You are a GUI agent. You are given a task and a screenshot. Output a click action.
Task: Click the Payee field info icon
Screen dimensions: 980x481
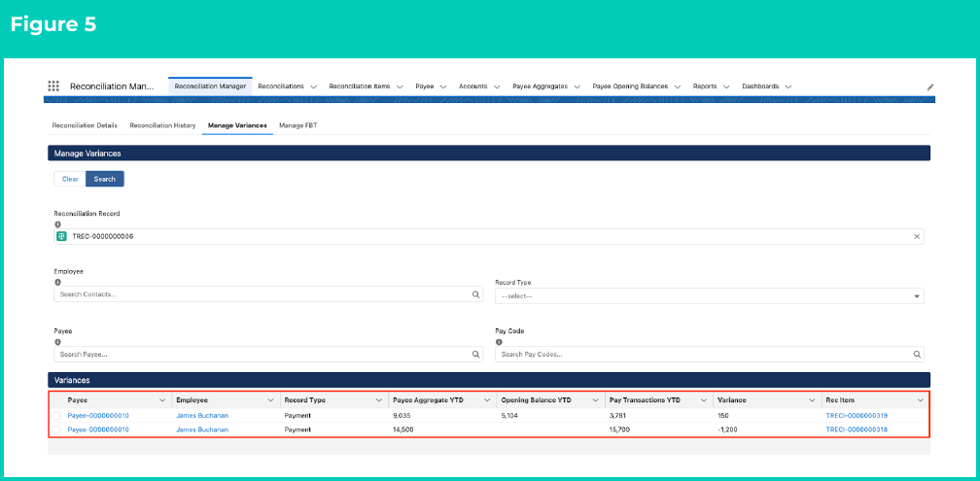[x=57, y=342]
